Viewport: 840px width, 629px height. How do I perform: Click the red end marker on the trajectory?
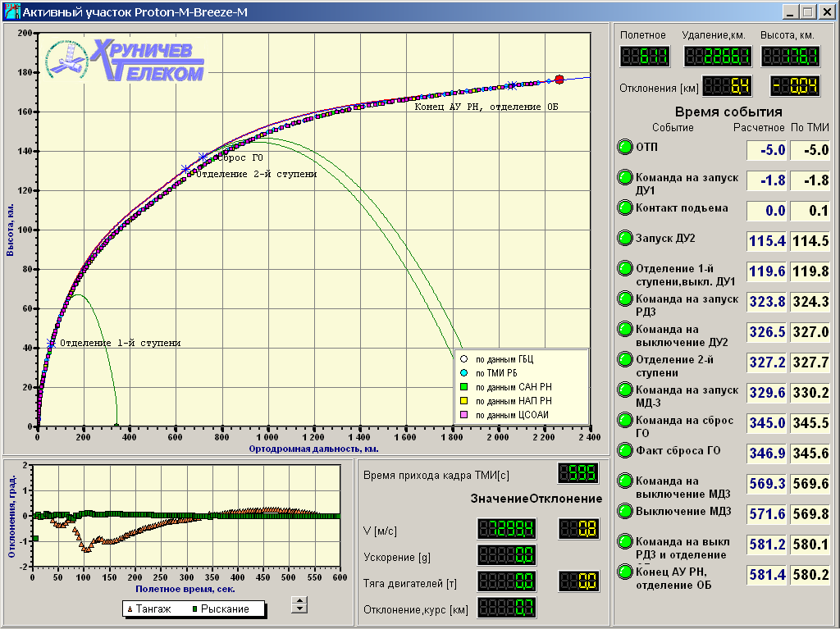[559, 80]
